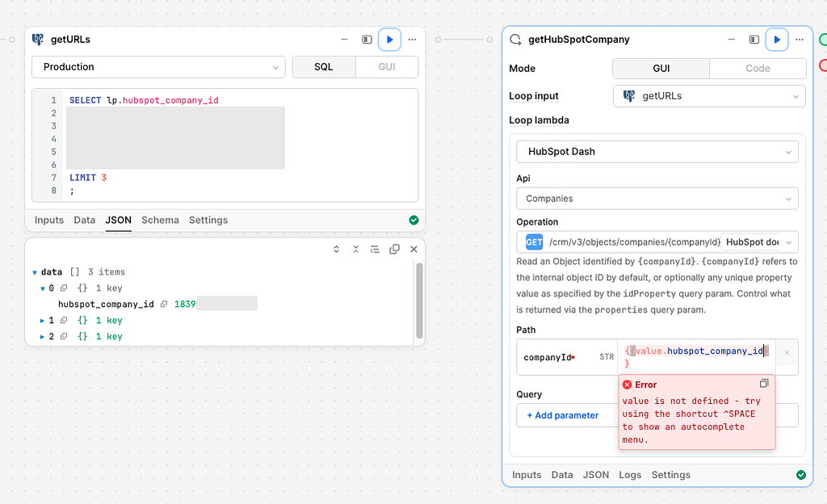This screenshot has width=827, height=504.
Task: Collapse all nodes in the JSON viewer
Action: tap(355, 250)
